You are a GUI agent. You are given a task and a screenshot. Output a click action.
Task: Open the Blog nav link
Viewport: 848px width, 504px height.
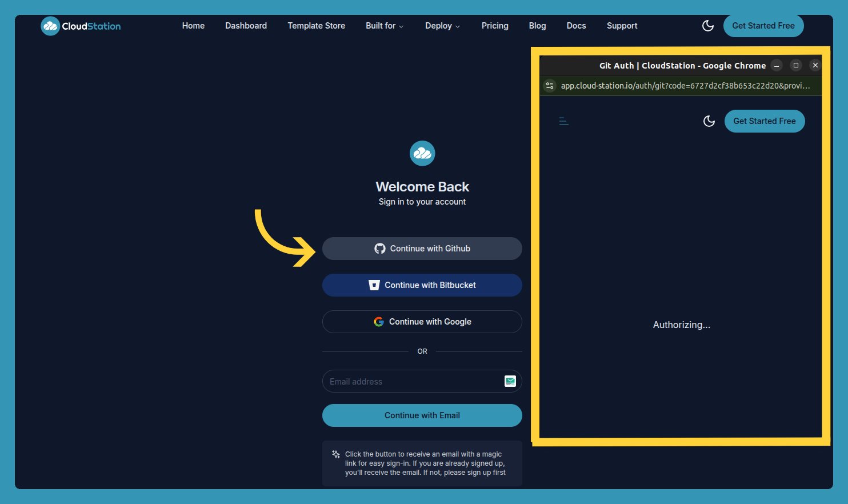tap(537, 26)
